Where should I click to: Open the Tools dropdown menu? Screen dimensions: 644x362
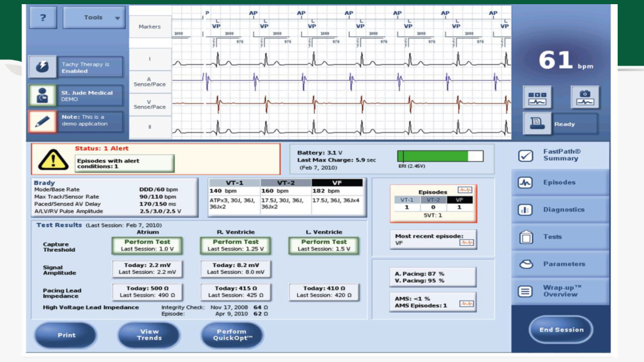pos(94,18)
